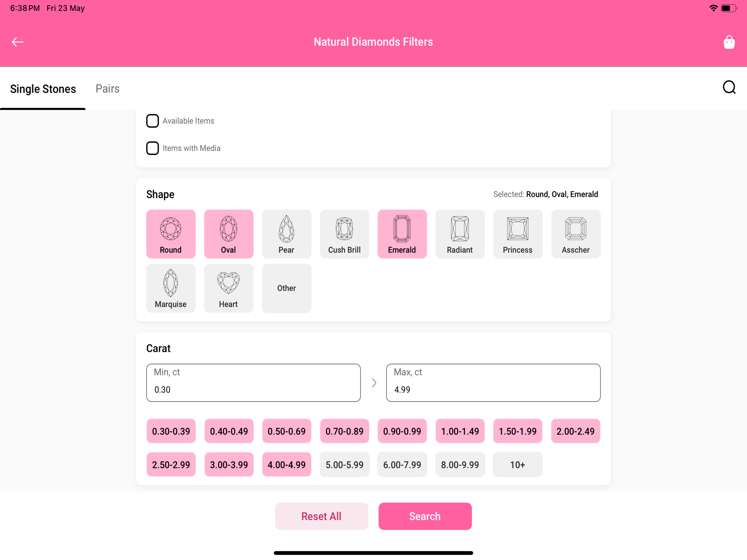Select the Heart diamond shape
This screenshot has width=747, height=560.
coord(229,288)
